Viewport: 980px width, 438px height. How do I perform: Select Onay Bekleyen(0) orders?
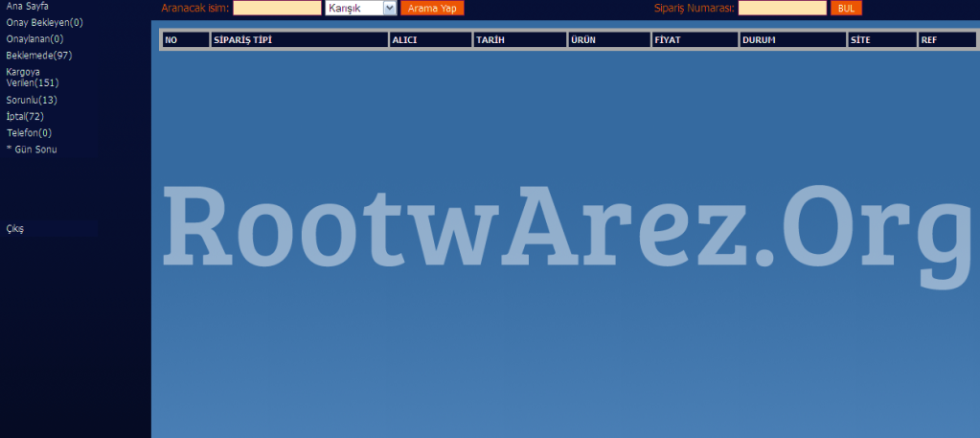pyautogui.click(x=44, y=22)
